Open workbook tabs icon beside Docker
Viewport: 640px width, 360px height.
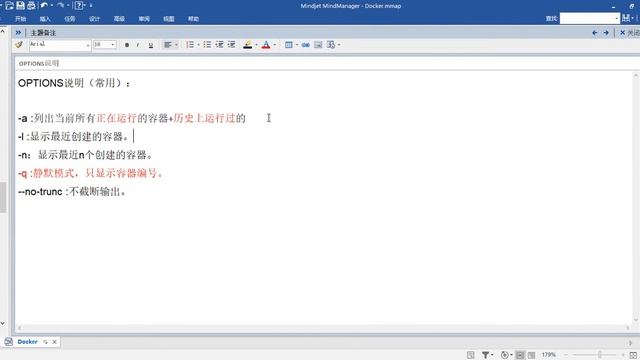pyautogui.click(x=9, y=342)
